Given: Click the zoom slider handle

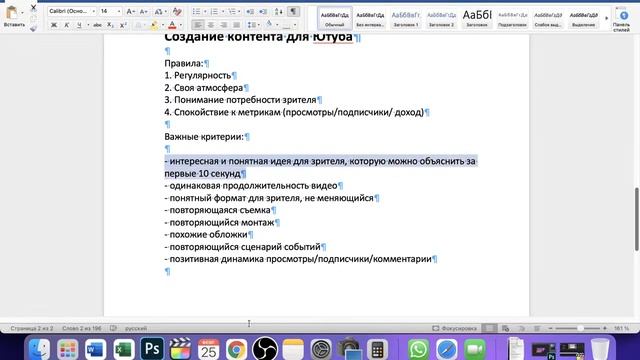Looking at the screenshot, I should (580, 328).
